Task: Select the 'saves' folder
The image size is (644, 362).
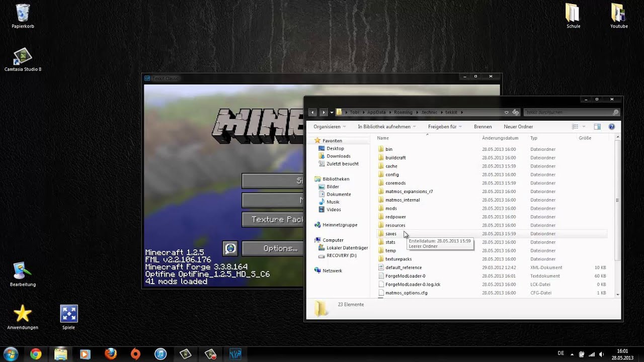Action: click(390, 234)
